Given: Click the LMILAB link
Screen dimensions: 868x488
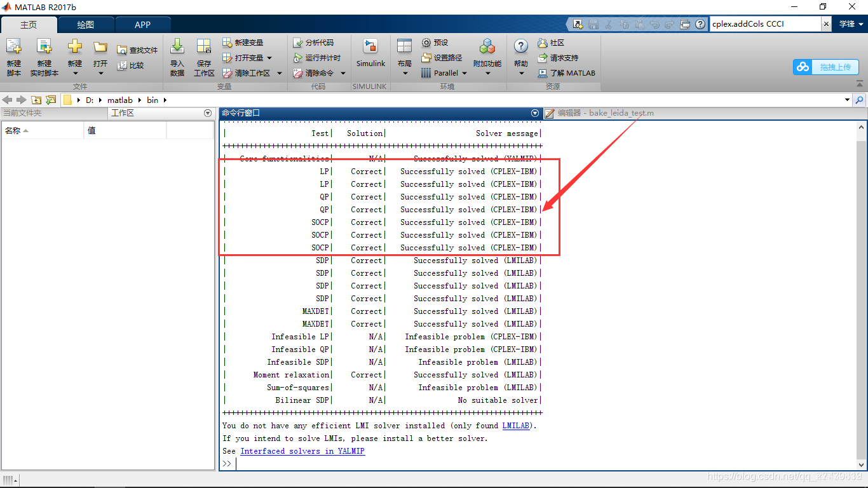Looking at the screenshot, I should tap(515, 426).
